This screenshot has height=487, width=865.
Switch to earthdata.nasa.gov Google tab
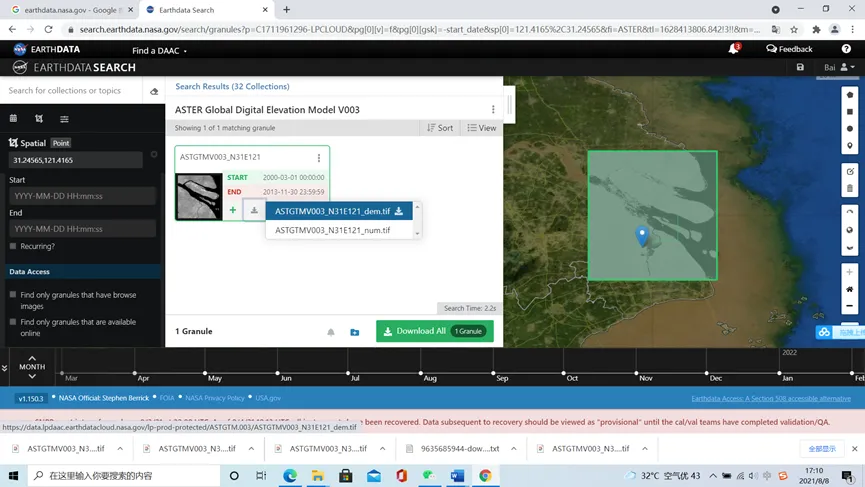coord(70,10)
